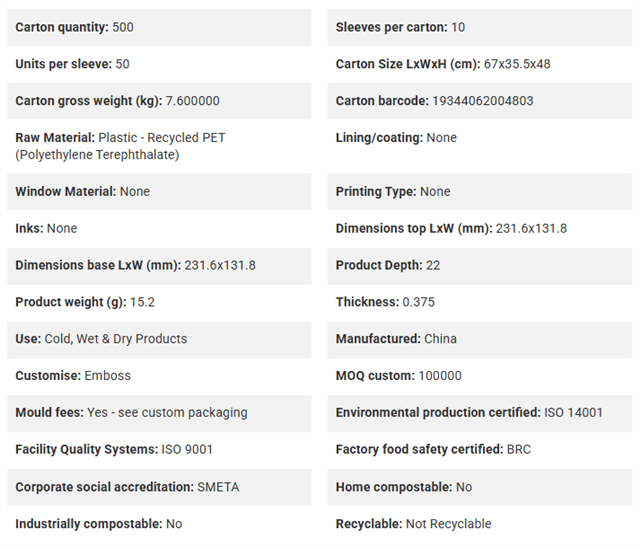This screenshot has height=547, width=640.
Task: Click the Carton quantity 500 cell
Action: pyautogui.click(x=159, y=27)
